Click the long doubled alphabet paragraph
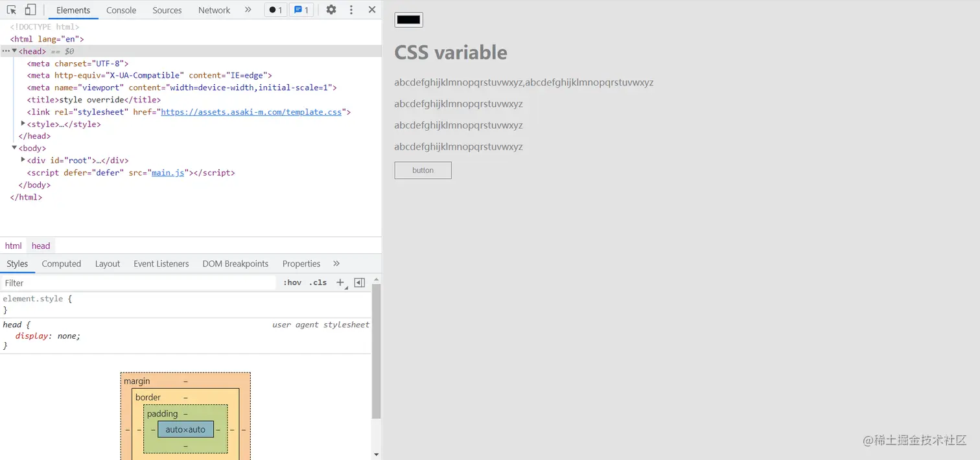Image resolution: width=980 pixels, height=460 pixels. [x=524, y=82]
